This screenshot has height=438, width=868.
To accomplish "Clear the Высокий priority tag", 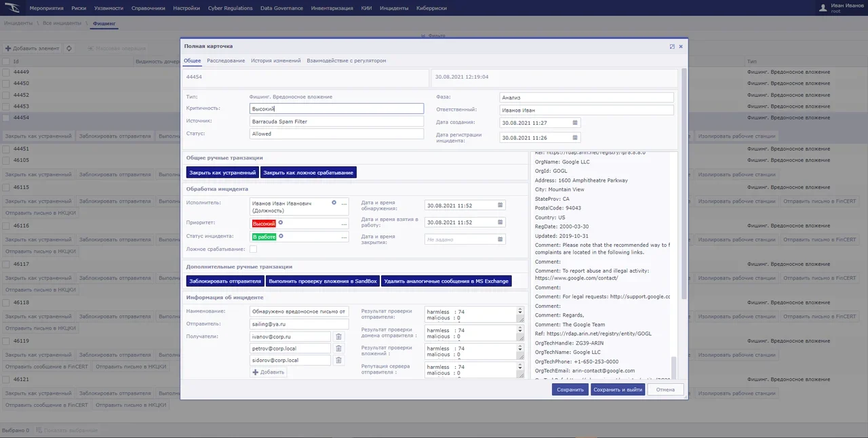I will (281, 222).
